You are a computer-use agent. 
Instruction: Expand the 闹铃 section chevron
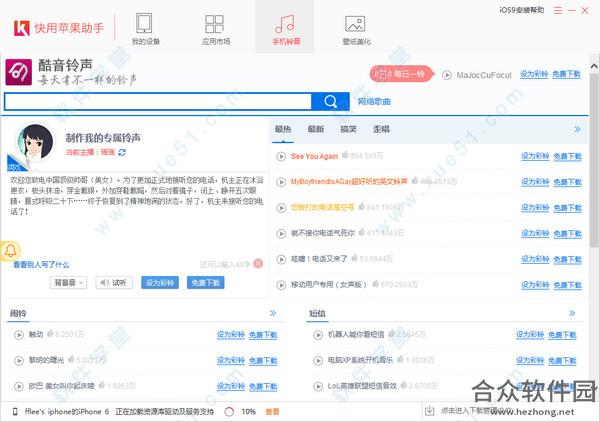[273, 313]
